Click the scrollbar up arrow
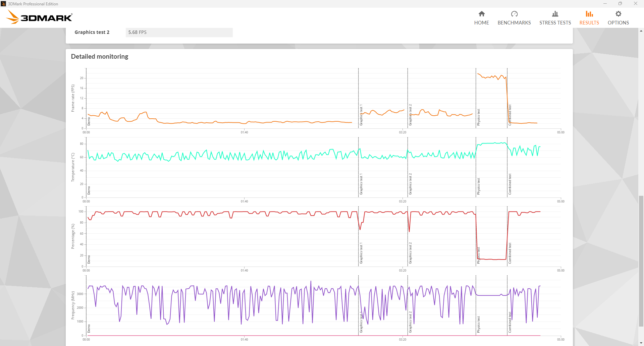This screenshot has height=346, width=644. point(641,31)
